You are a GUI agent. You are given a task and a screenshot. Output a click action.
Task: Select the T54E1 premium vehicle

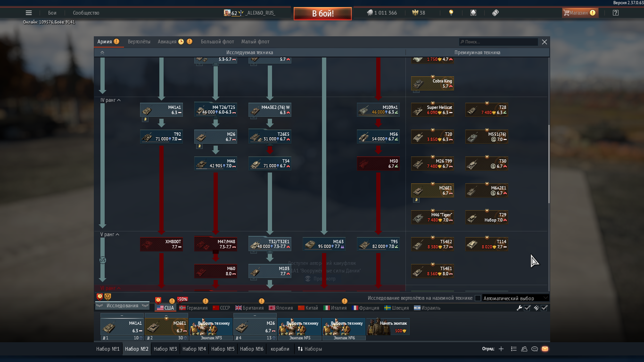click(x=432, y=271)
